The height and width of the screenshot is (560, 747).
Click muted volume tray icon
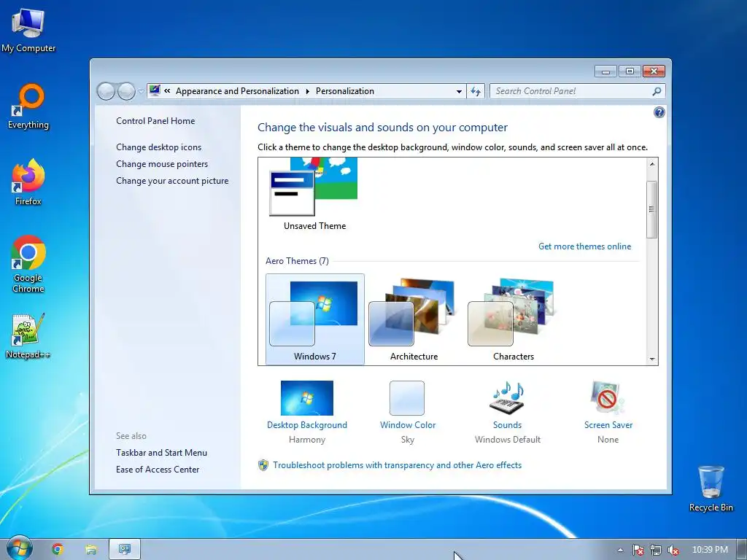tap(673, 550)
